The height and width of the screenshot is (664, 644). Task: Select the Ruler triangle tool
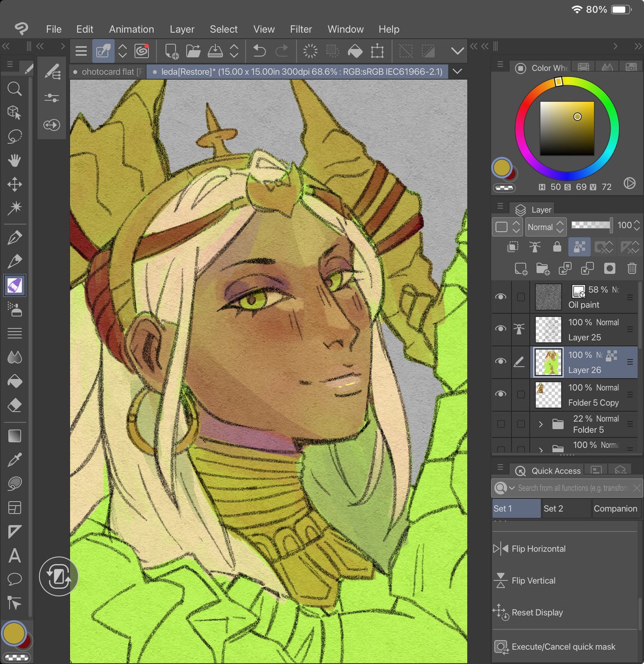14,532
